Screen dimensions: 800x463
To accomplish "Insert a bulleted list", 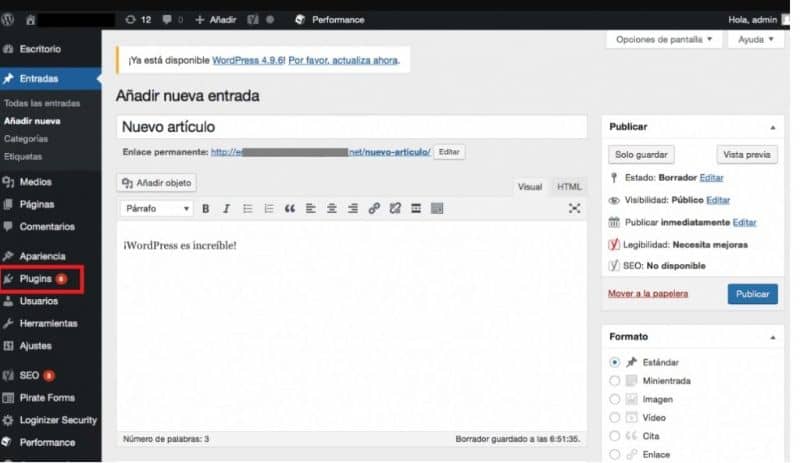I will coord(247,208).
